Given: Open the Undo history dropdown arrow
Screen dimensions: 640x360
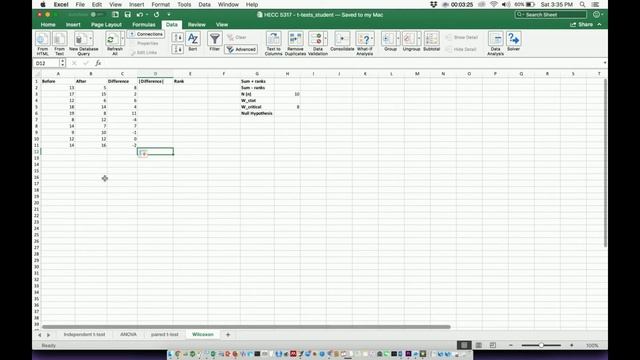Looking at the screenshot, I should (x=146, y=15).
